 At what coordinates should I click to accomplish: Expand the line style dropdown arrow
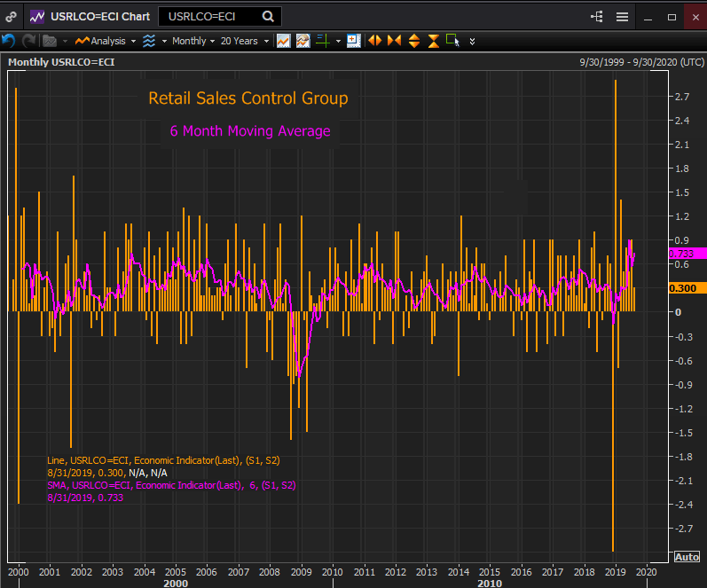[164, 42]
